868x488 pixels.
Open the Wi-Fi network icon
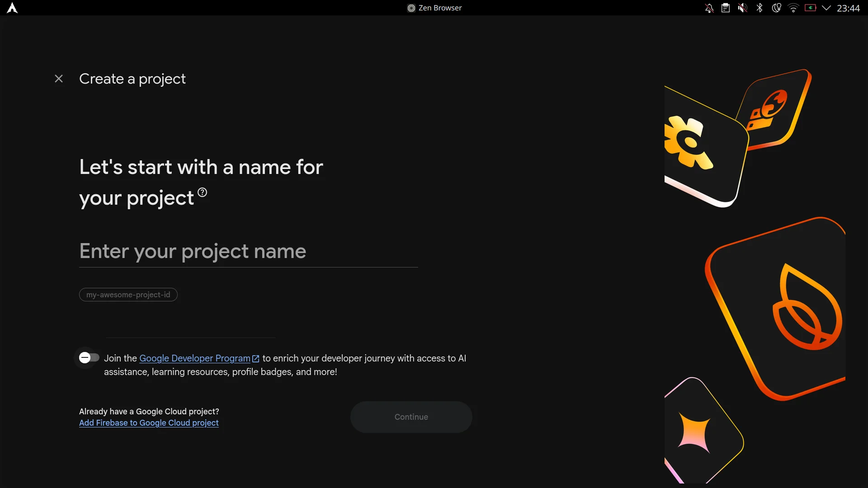pos(793,8)
